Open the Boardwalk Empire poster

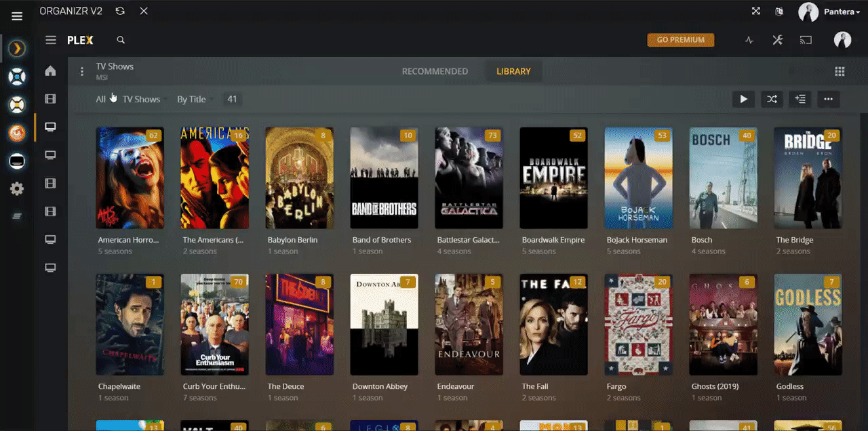(x=553, y=178)
